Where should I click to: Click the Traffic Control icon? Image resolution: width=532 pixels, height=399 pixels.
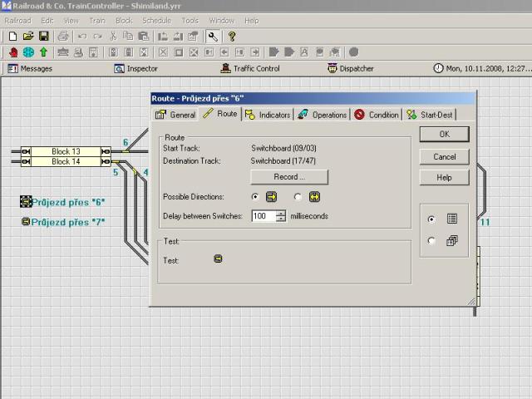click(225, 68)
